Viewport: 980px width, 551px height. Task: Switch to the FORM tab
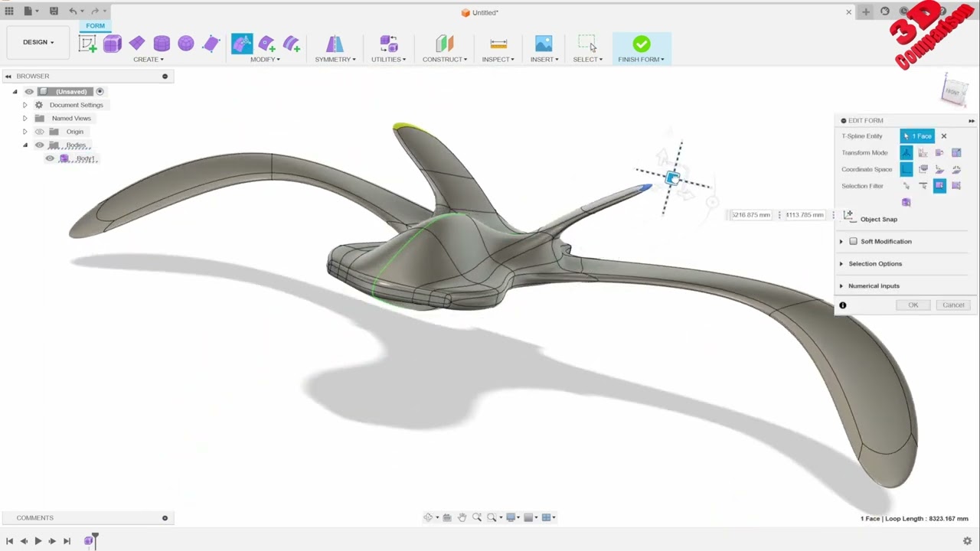pyautogui.click(x=95, y=26)
